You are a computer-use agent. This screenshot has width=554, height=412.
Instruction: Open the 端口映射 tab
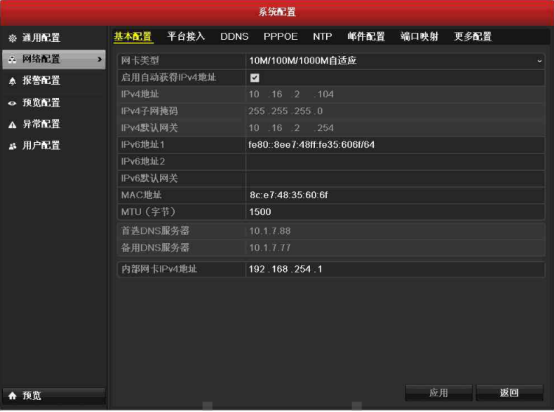click(419, 36)
